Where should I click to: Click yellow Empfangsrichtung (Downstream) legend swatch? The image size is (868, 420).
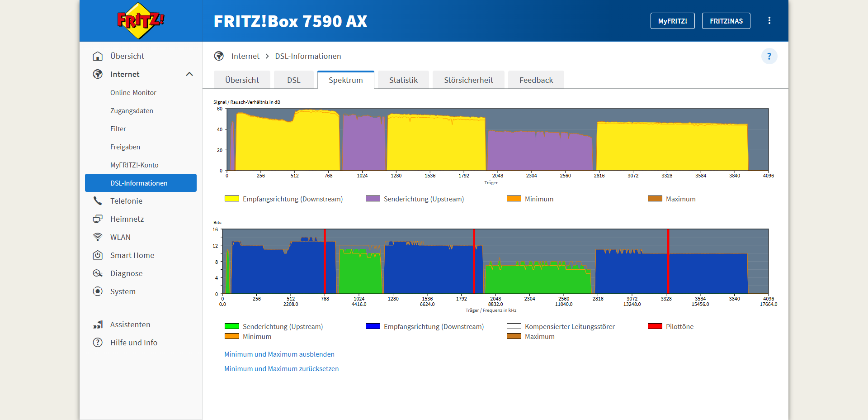coord(232,199)
